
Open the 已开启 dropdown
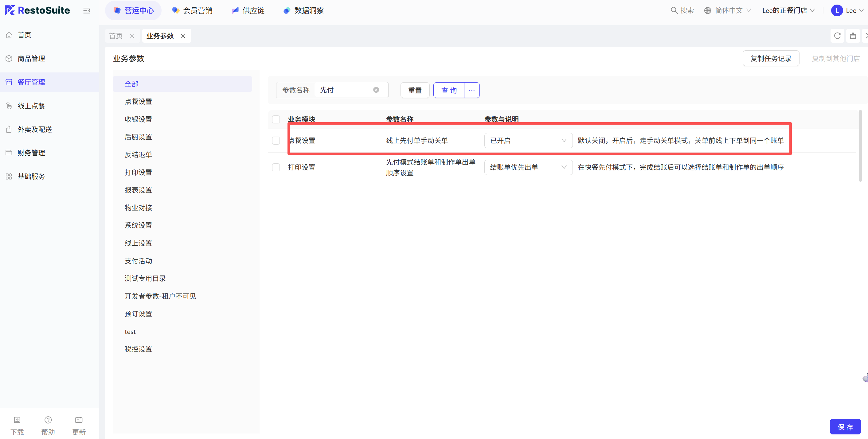528,141
